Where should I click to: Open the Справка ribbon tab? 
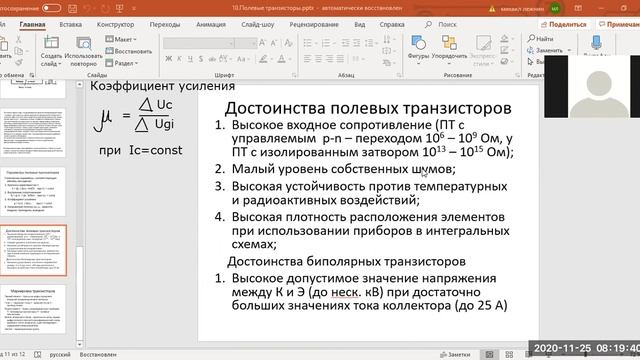392,24
